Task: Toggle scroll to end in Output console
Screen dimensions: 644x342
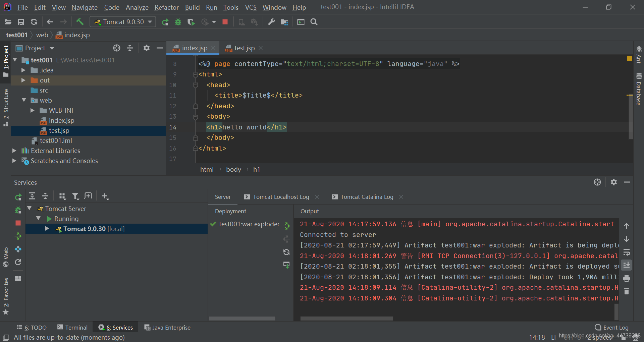Action: [627, 265]
